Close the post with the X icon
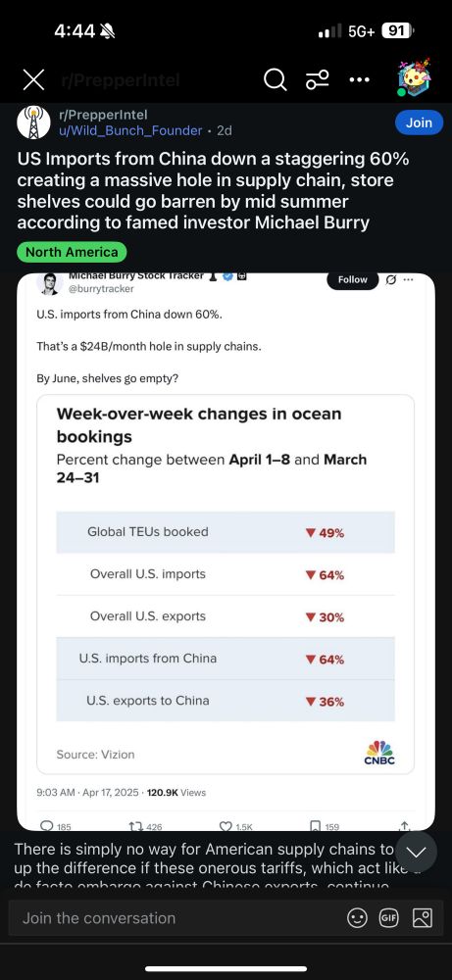 [33, 79]
